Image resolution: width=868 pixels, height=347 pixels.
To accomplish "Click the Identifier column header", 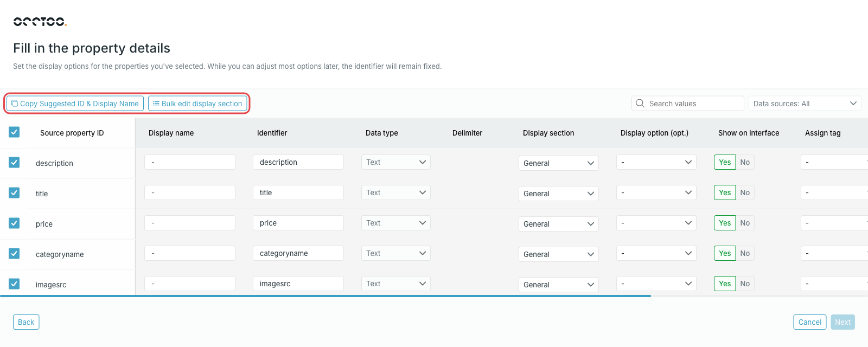I will (x=272, y=133).
